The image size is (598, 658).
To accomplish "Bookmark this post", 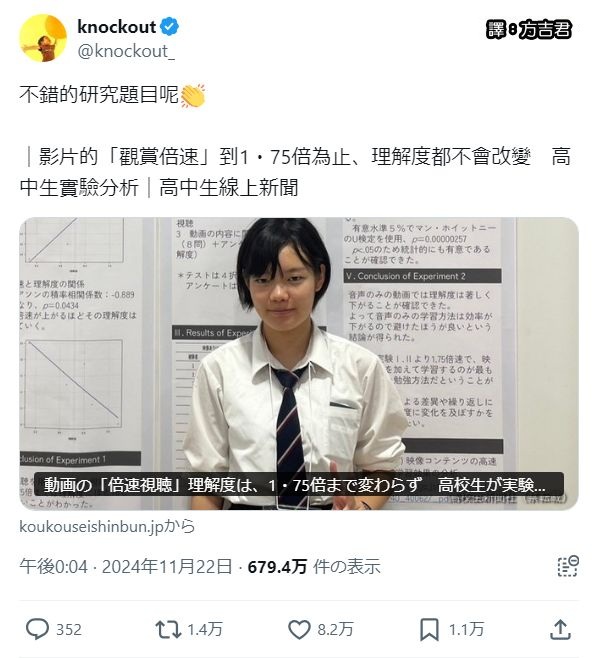I will (x=429, y=629).
